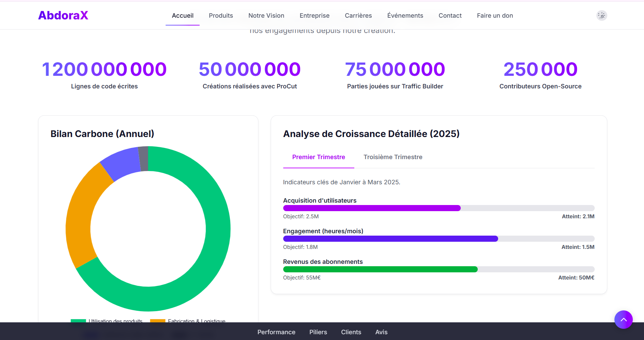Screen dimensions: 644x340
Task: Navigate to Entreprise
Action: [x=314, y=16]
